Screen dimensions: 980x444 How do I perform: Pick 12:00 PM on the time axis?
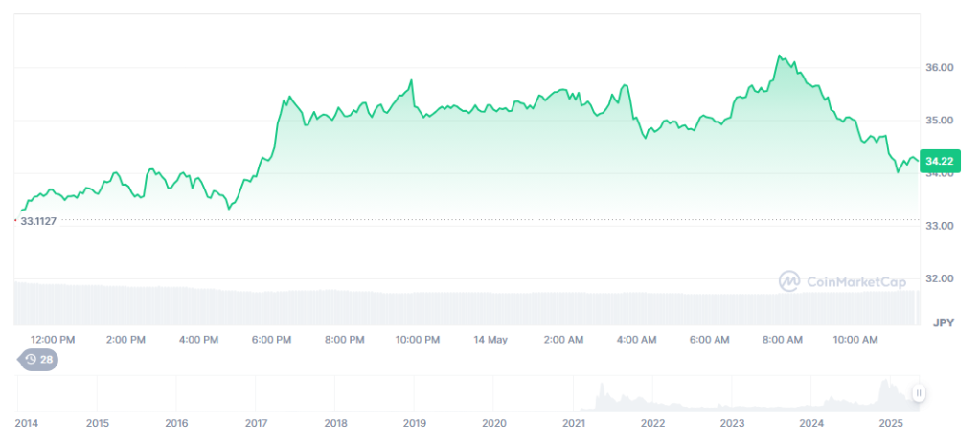coord(53,340)
